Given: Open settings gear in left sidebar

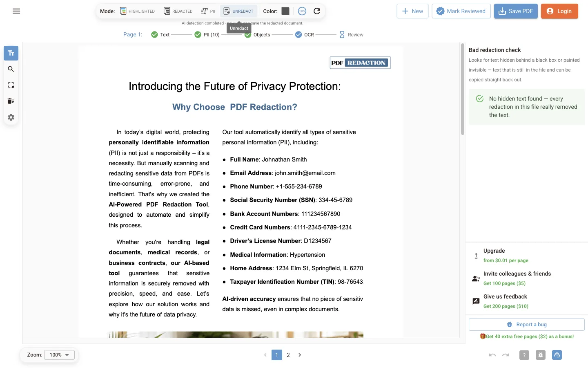Looking at the screenshot, I should click(x=11, y=117).
